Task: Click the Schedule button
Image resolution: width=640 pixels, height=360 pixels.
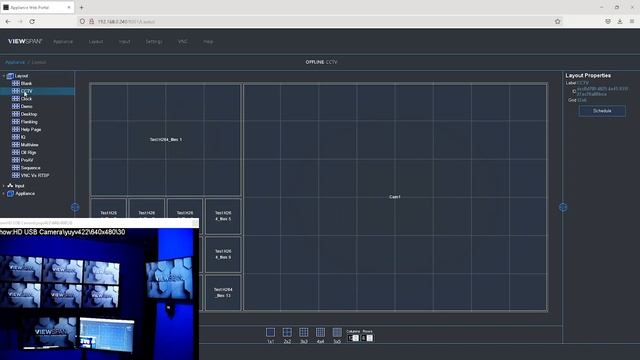Action: (x=602, y=111)
